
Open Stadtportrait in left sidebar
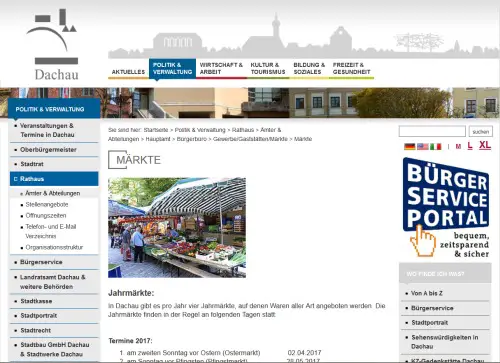54,316
